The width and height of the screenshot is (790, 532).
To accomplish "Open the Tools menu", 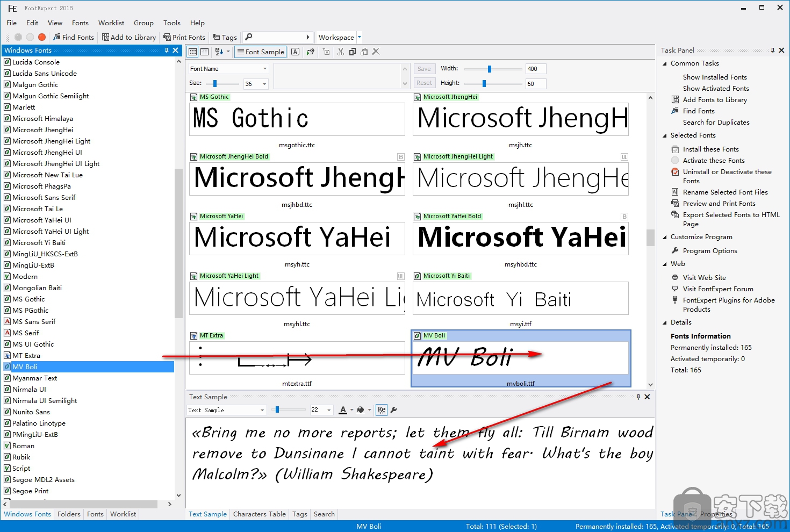I will [172, 23].
